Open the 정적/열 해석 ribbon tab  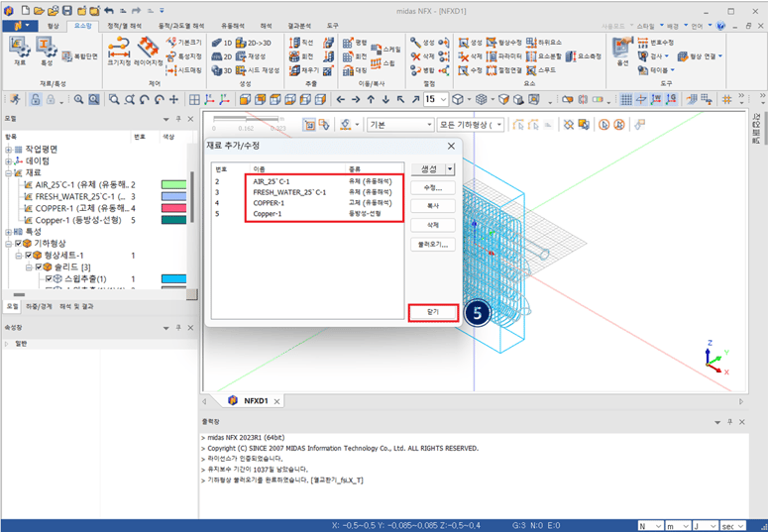point(125,26)
